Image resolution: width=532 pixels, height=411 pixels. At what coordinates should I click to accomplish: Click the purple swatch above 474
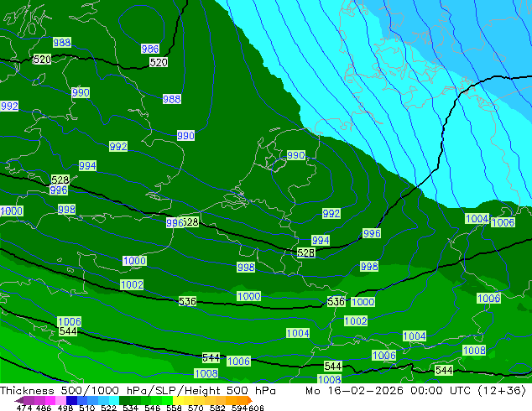tap(29, 401)
